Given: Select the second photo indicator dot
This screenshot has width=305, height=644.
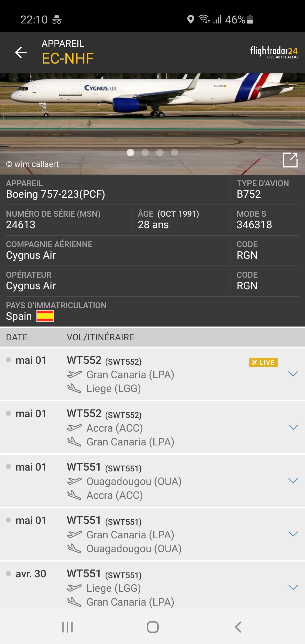Looking at the screenshot, I should pyautogui.click(x=145, y=153).
